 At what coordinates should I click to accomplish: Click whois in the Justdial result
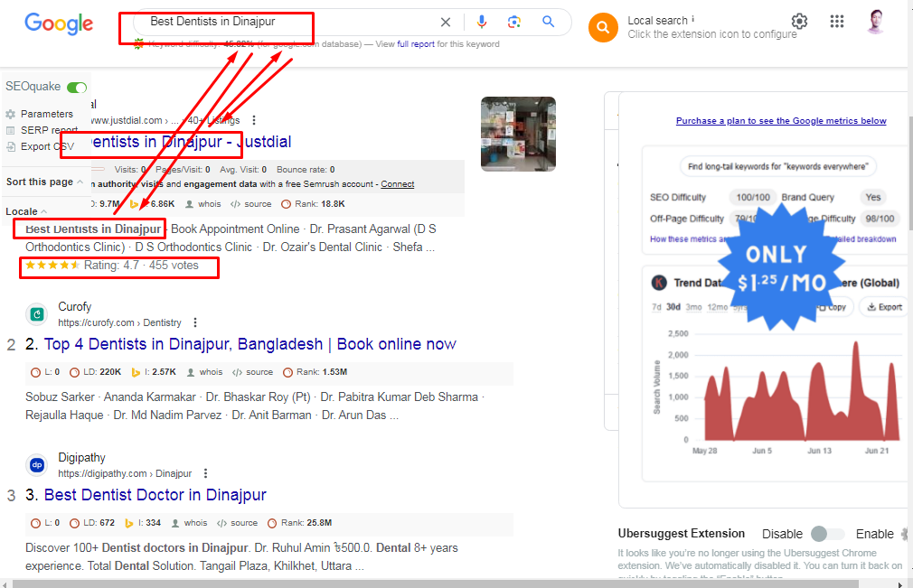point(203,204)
